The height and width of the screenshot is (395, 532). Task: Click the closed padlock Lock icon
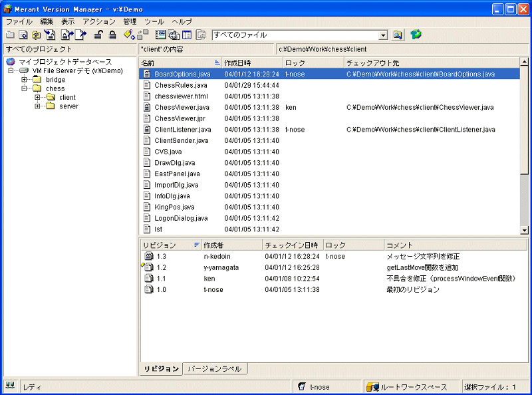(x=112, y=35)
